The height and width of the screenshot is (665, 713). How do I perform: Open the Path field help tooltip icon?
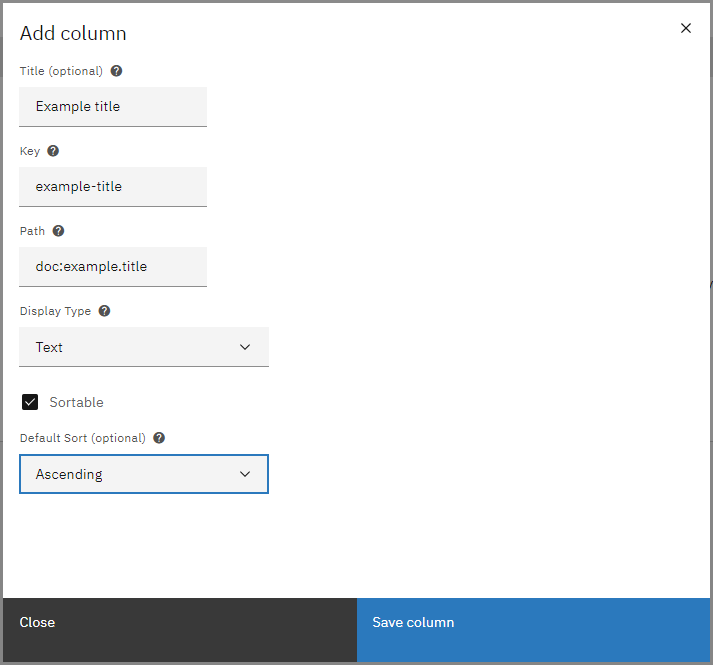[58, 231]
